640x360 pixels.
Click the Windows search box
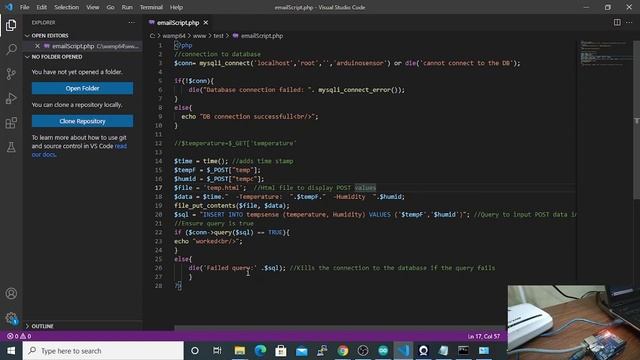coord(103,351)
